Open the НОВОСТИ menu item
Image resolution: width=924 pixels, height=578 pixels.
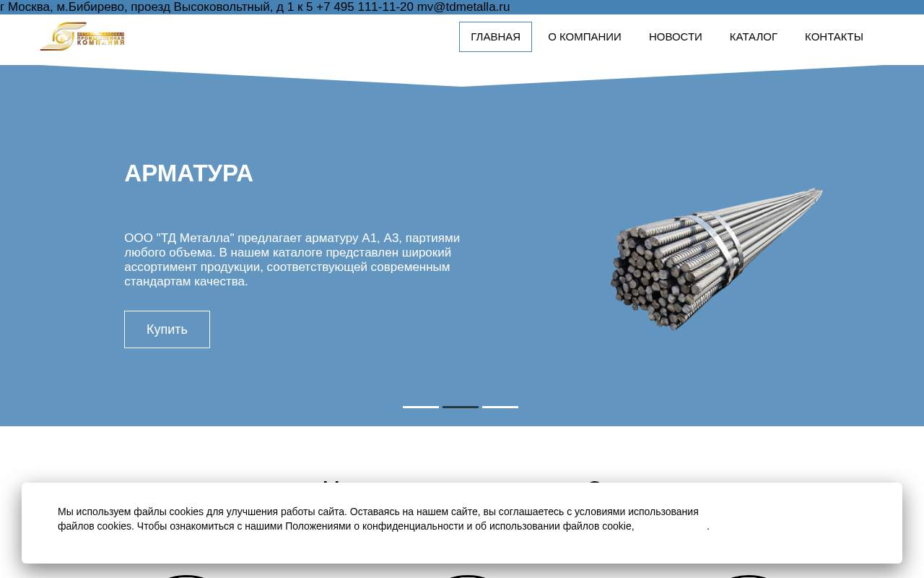(676, 37)
